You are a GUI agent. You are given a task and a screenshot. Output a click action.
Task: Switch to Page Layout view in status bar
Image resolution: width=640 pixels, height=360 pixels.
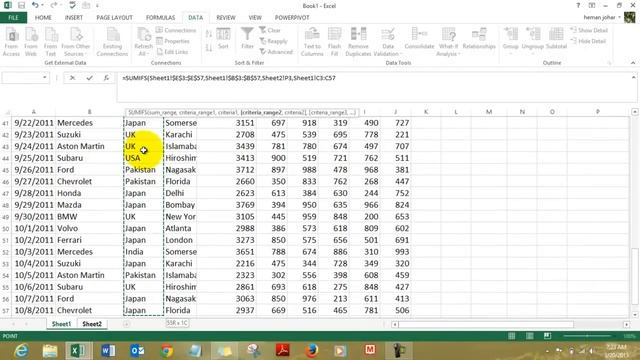[529, 336]
